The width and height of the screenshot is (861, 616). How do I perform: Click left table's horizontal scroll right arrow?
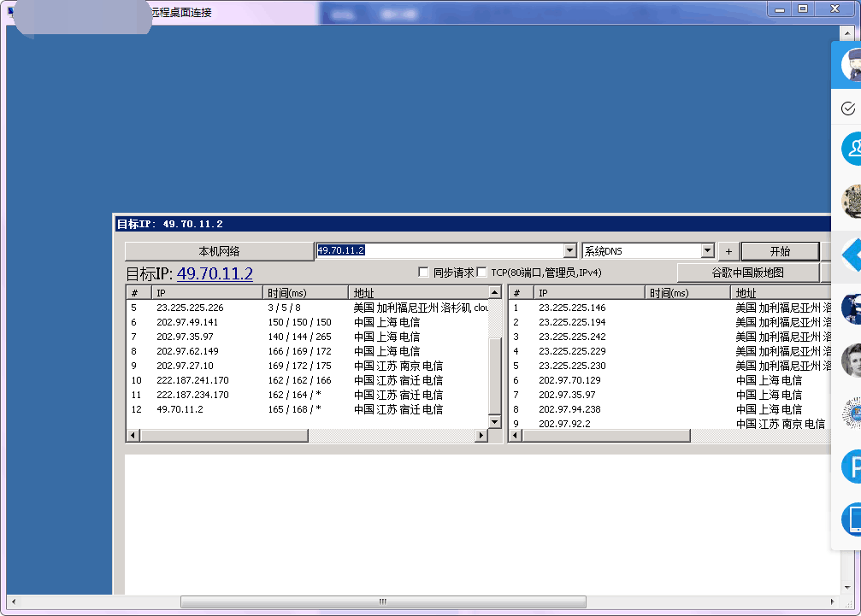(481, 436)
